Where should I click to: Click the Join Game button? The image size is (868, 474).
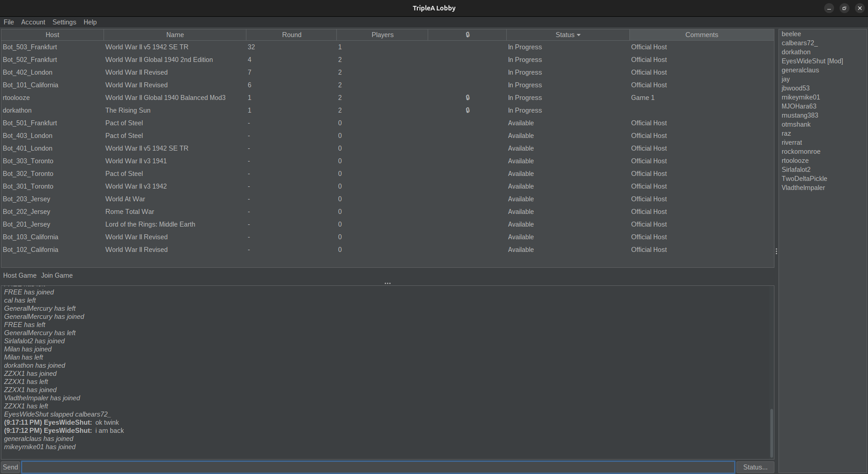pos(57,275)
